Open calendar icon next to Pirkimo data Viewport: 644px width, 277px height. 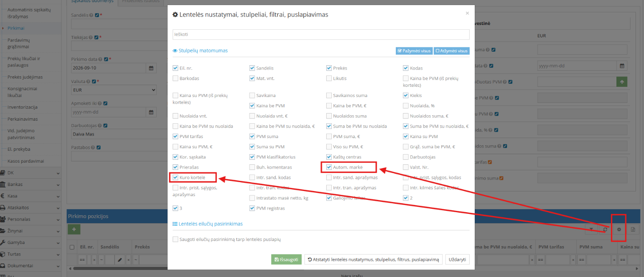151,68
